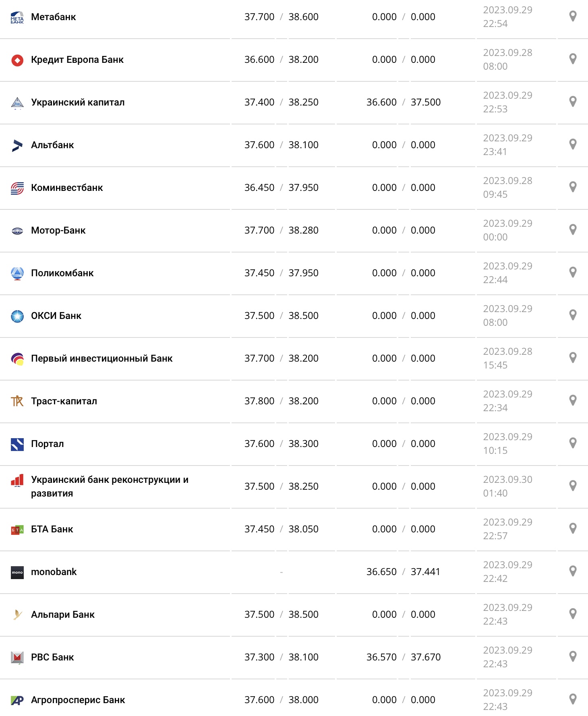Click the Кредит Европа Банк red diamond logo
This screenshot has height=716, width=588.
click(17, 60)
